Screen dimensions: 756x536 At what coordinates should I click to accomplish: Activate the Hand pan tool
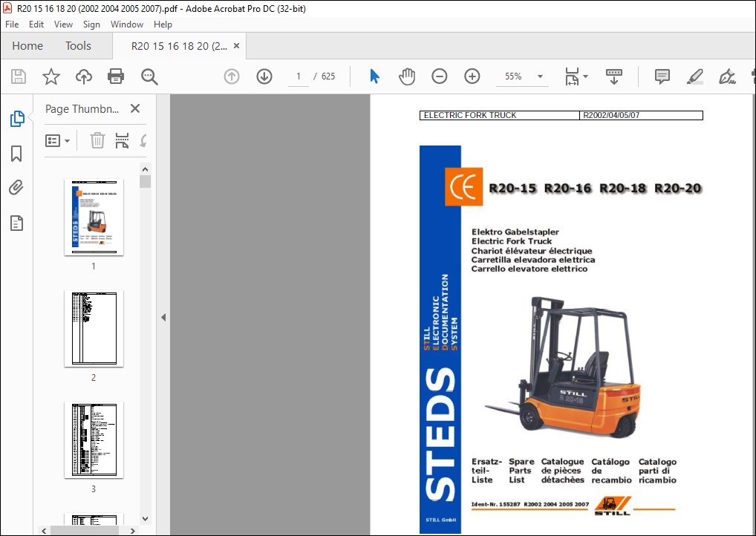pyautogui.click(x=407, y=76)
